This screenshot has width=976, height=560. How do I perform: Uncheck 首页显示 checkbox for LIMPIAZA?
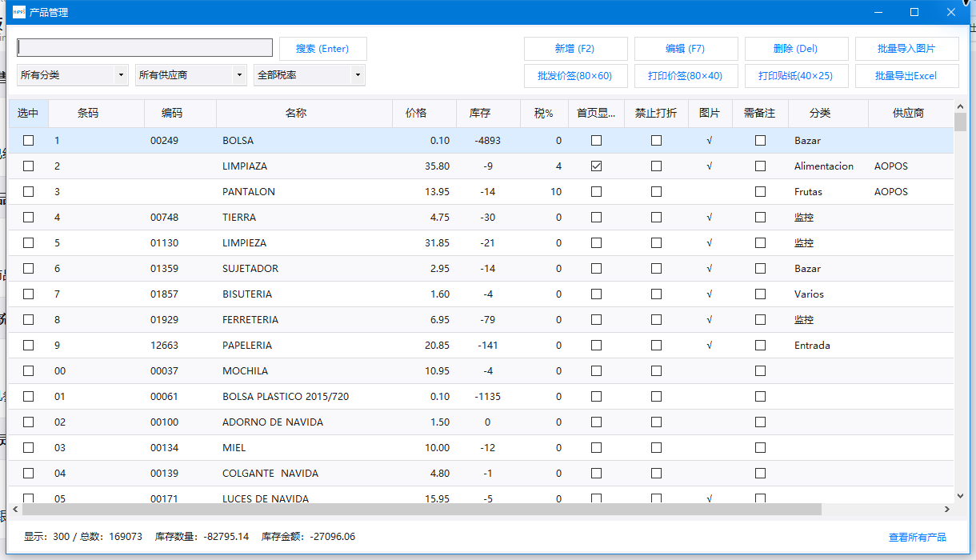point(596,166)
